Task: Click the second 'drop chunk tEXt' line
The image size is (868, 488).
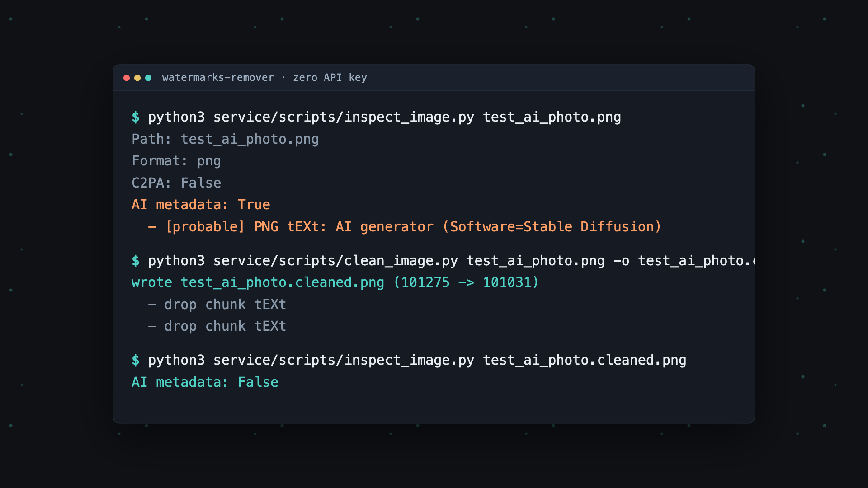Action: tap(217, 326)
